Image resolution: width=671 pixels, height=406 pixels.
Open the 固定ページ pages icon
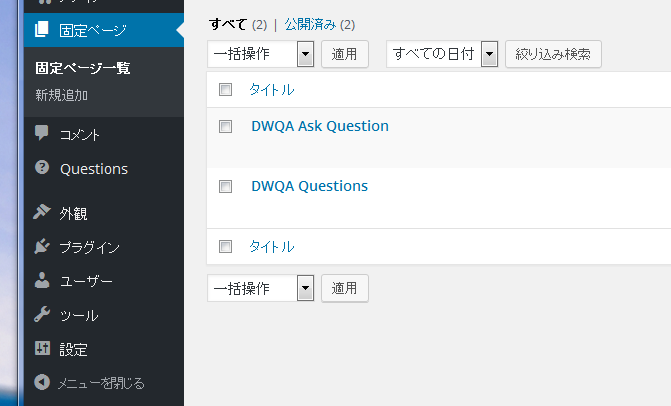42,29
